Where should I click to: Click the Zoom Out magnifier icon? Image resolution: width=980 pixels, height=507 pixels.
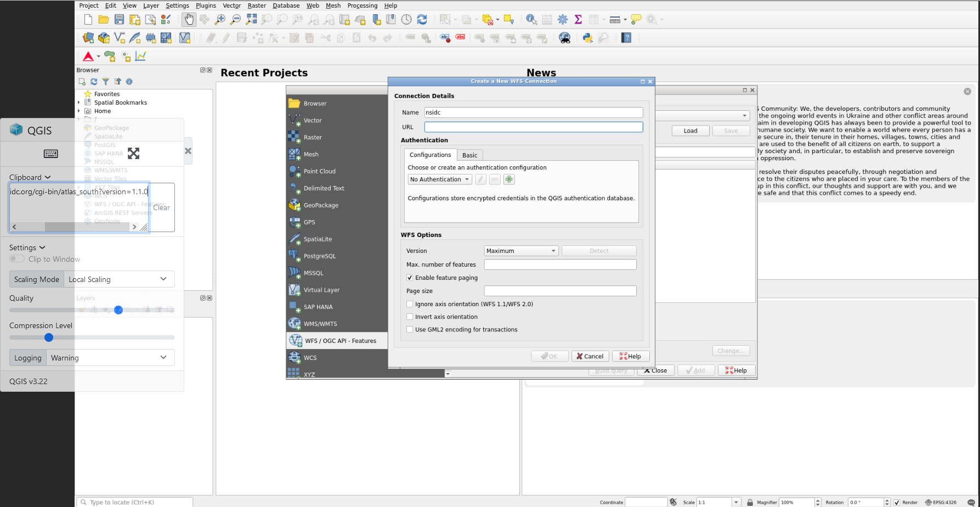235,20
